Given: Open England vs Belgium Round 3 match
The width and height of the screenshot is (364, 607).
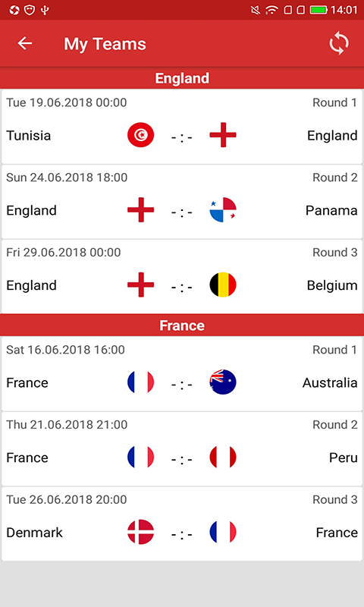Looking at the screenshot, I should [x=182, y=276].
